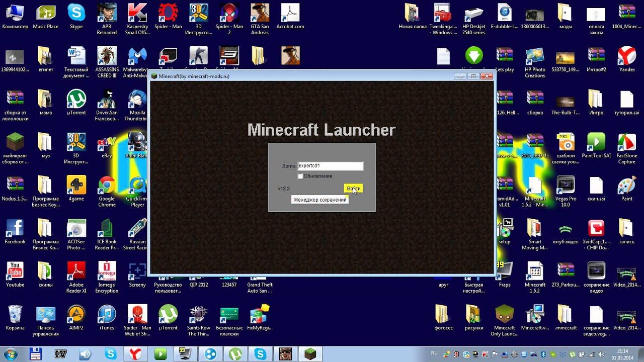Click the Yandex browser taskbar icon
The width and height of the screenshot is (644, 362).
pyautogui.click(x=136, y=353)
